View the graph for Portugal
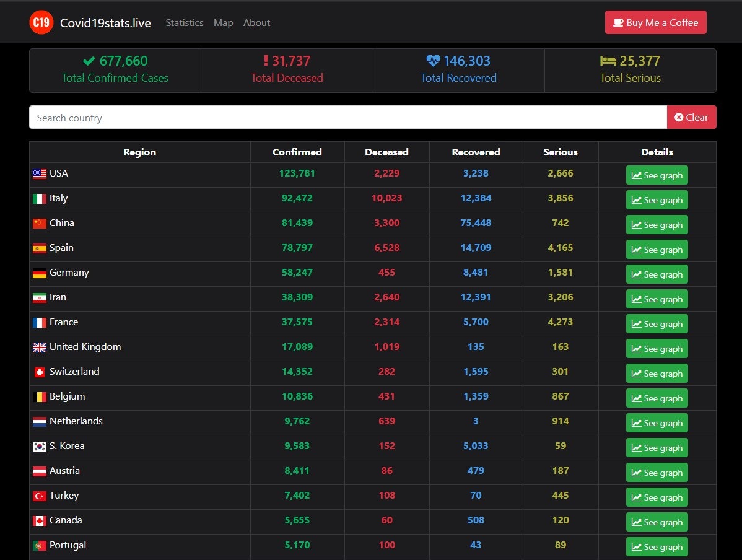 pyautogui.click(x=657, y=547)
